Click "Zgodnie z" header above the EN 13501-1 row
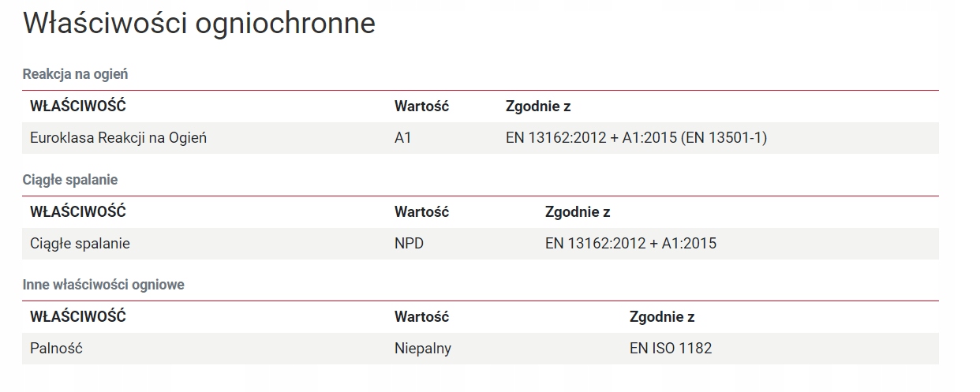Screen dimensions: 980x392 538,106
